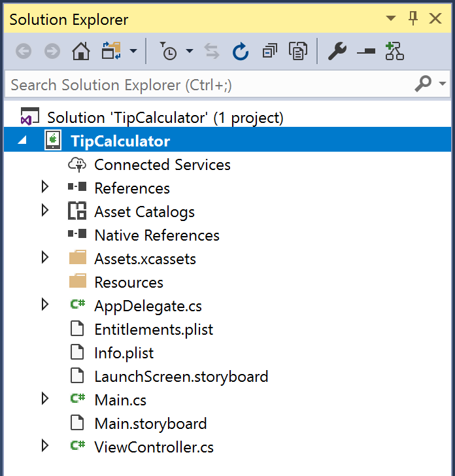Select the Resources folder name
This screenshot has width=455, height=476.
(x=129, y=282)
